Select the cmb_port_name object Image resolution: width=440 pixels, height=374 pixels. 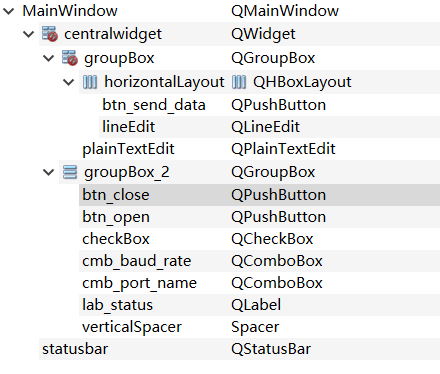[139, 283]
